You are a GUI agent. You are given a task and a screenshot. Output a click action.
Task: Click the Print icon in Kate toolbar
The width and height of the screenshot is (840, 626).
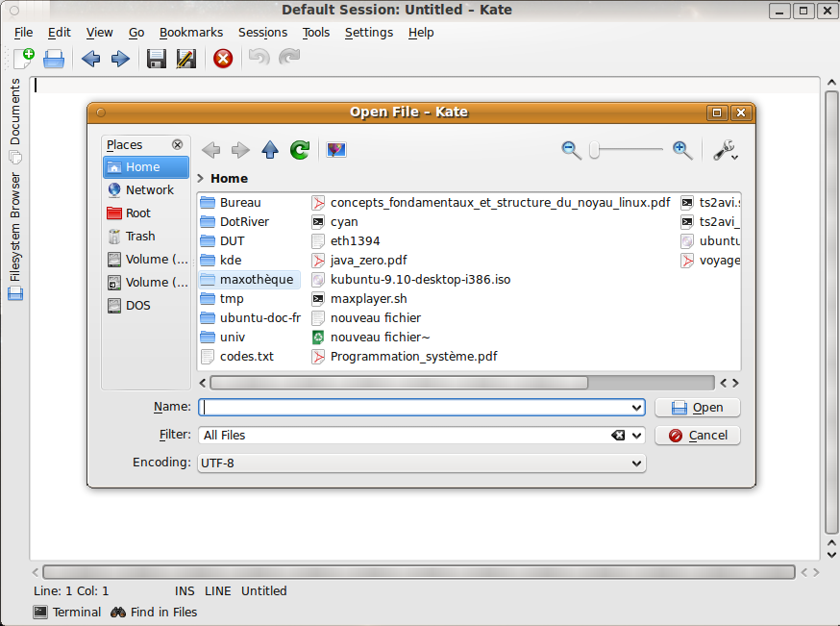(x=54, y=59)
